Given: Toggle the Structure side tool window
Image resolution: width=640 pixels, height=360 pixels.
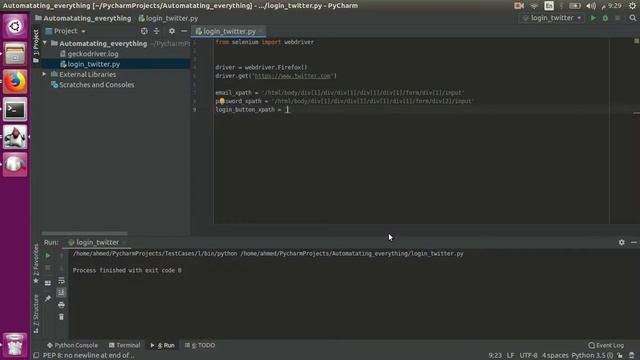Looking at the screenshot, I should coord(36,313).
